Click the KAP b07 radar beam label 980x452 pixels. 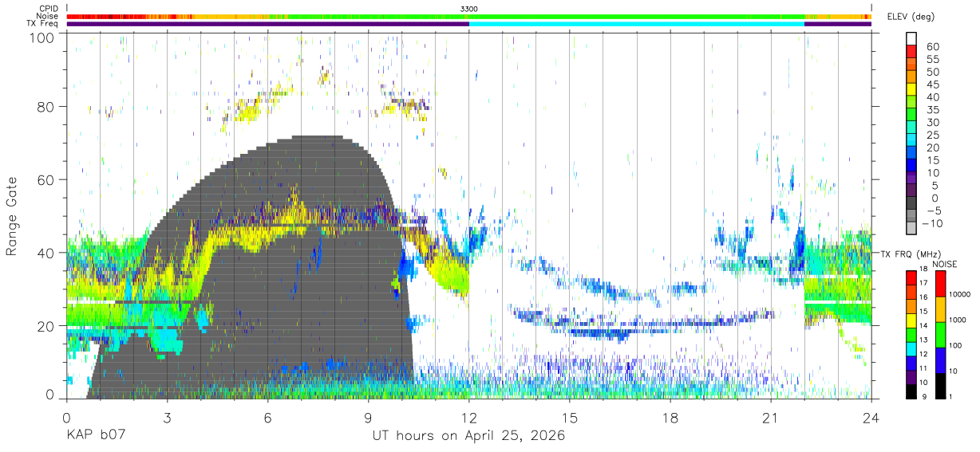click(95, 436)
